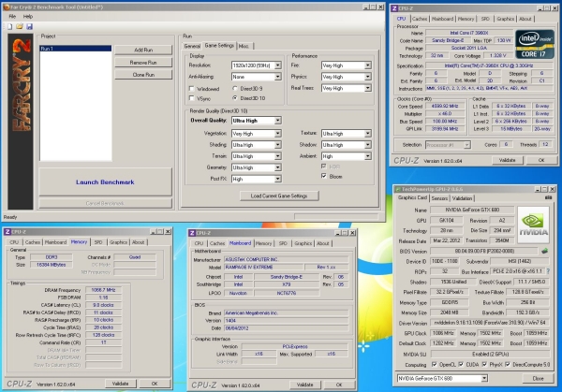Screen dimensions: 562x392
Task: Click the Core Speed value in CPU-Z
Action: pos(445,107)
